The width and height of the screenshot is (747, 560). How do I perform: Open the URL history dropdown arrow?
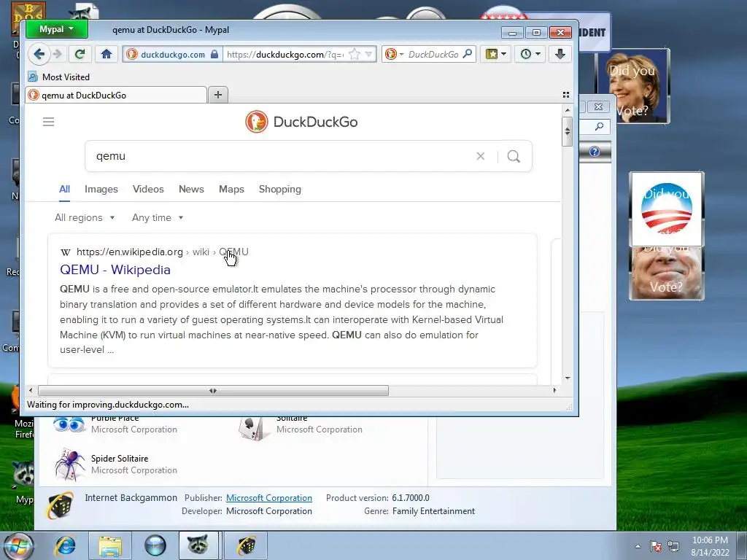pos(368,54)
